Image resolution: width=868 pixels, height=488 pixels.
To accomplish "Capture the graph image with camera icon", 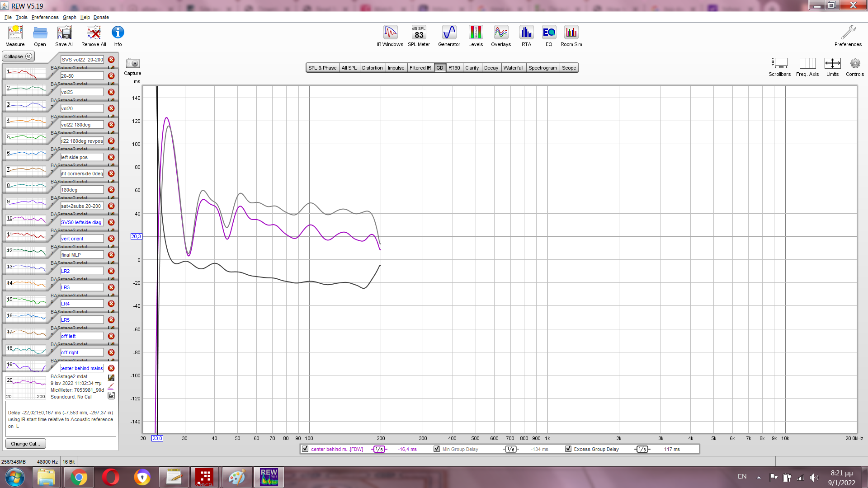I will 132,64.
